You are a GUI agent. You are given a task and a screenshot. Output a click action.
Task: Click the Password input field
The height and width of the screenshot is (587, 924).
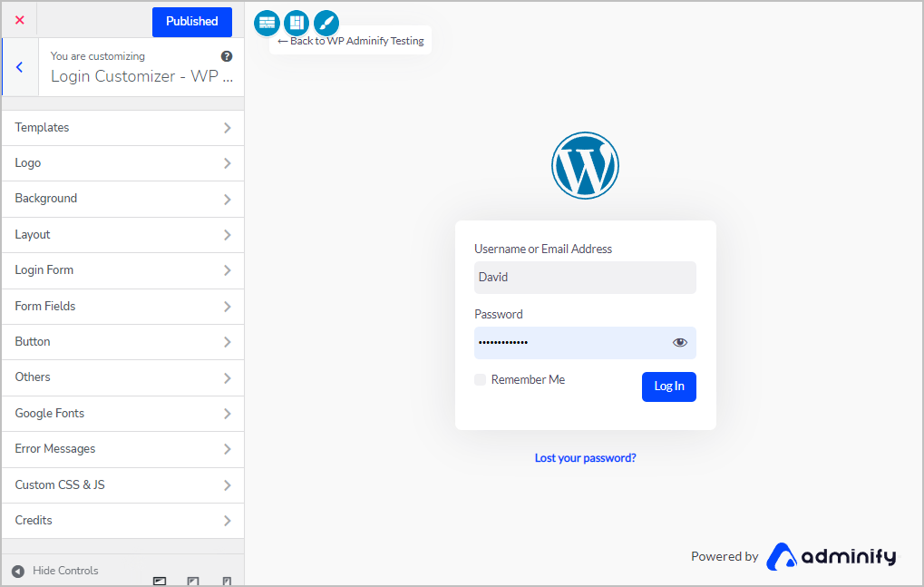585,343
